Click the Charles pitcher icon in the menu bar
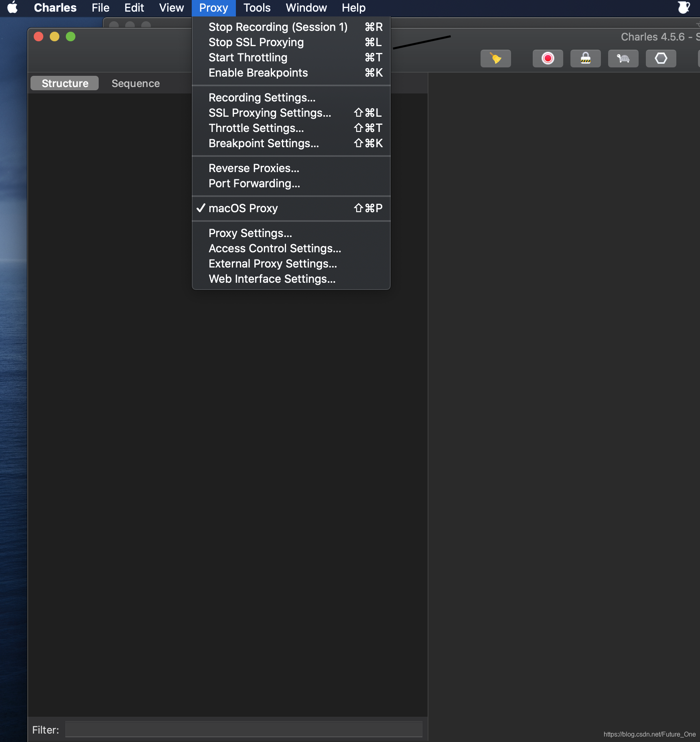 (x=684, y=8)
